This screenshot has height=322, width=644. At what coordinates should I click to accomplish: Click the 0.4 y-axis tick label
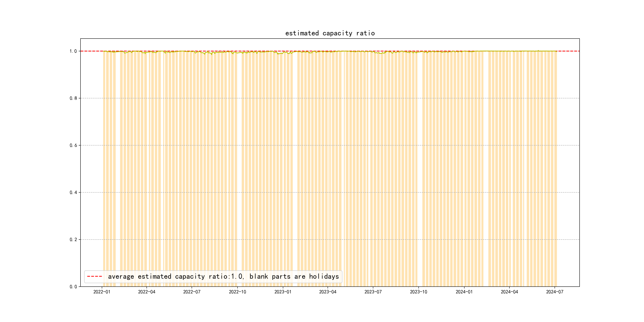pyautogui.click(x=73, y=192)
